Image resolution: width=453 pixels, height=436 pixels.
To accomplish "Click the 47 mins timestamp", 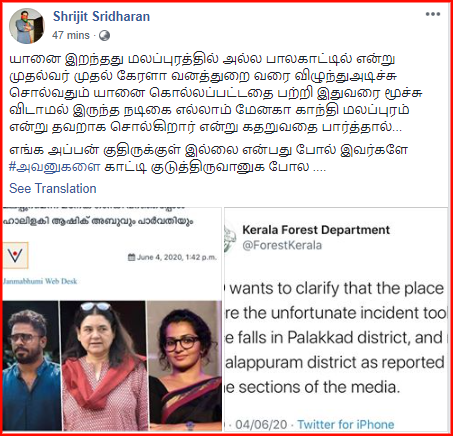I will 71,35.
